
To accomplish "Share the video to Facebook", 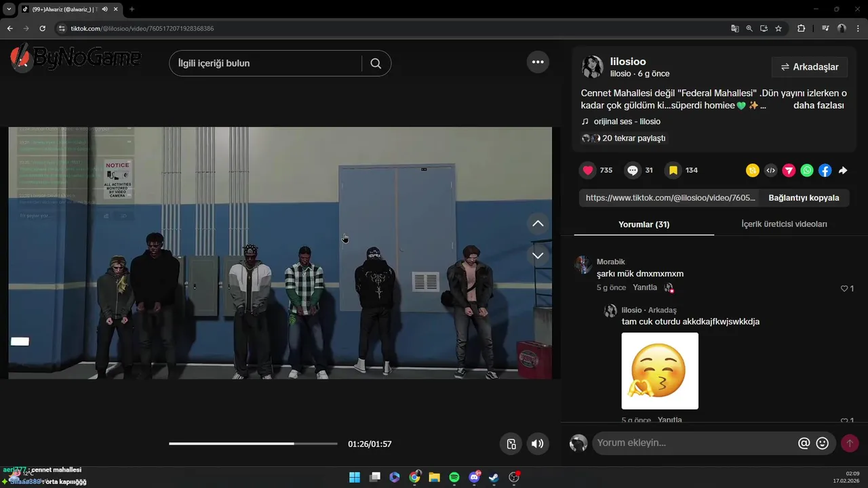I will pos(825,171).
